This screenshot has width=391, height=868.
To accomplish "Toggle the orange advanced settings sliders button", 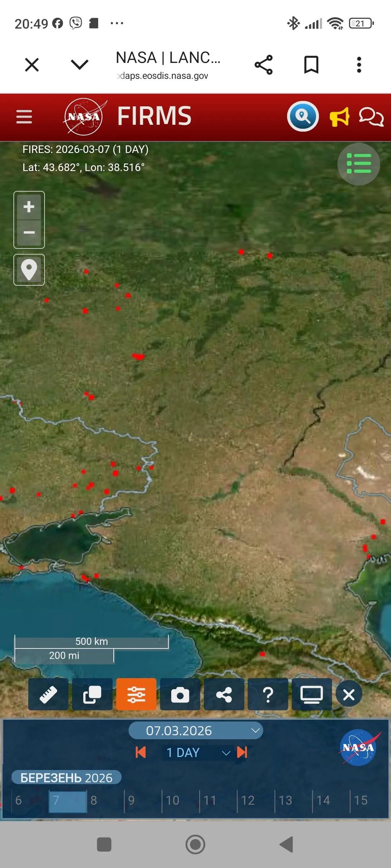I will tap(136, 695).
